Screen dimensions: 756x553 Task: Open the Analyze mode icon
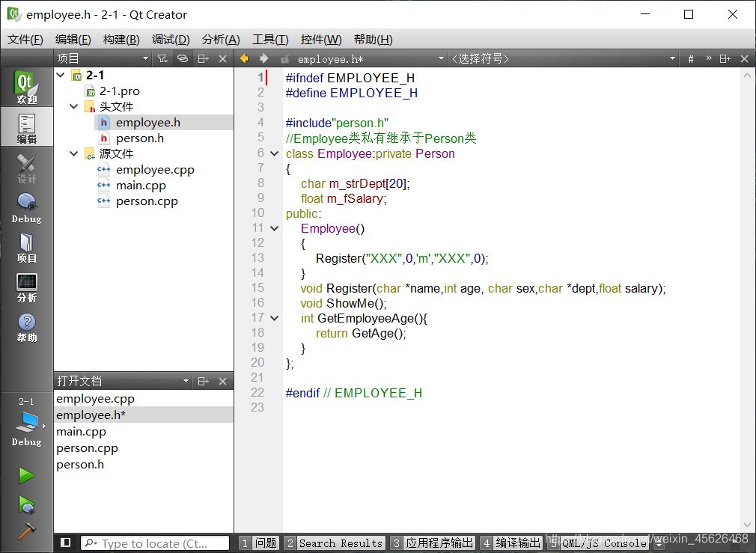coord(26,287)
